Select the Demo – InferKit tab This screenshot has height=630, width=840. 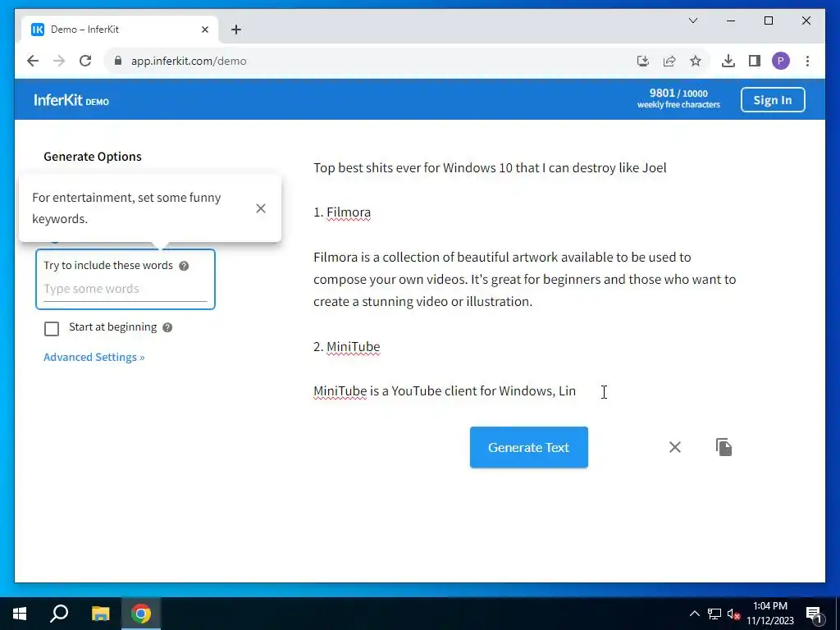(x=120, y=30)
